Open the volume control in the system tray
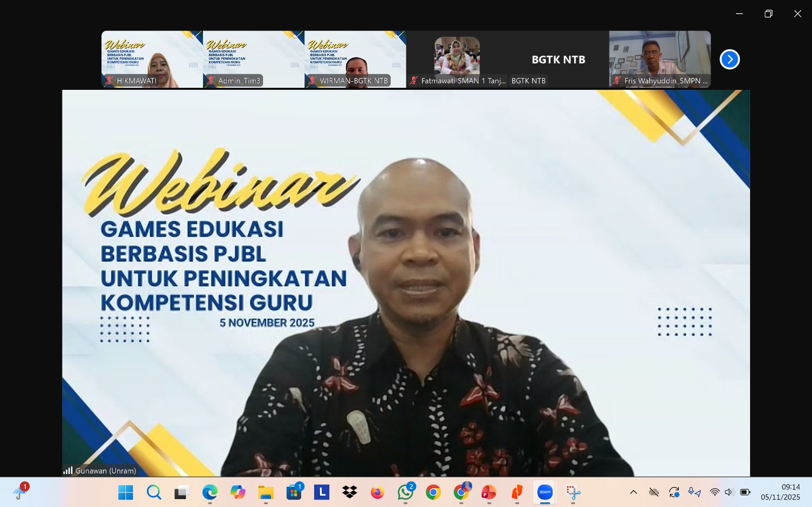812x507 pixels. click(x=730, y=492)
